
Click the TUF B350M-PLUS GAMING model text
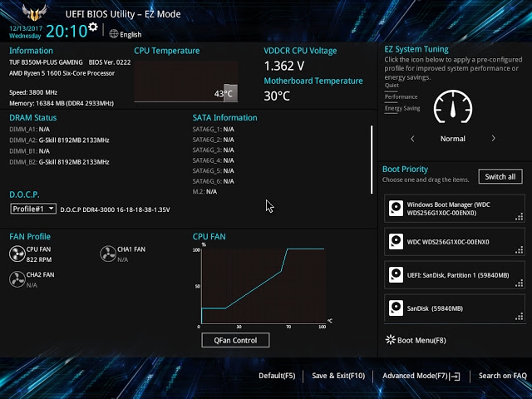46,62
